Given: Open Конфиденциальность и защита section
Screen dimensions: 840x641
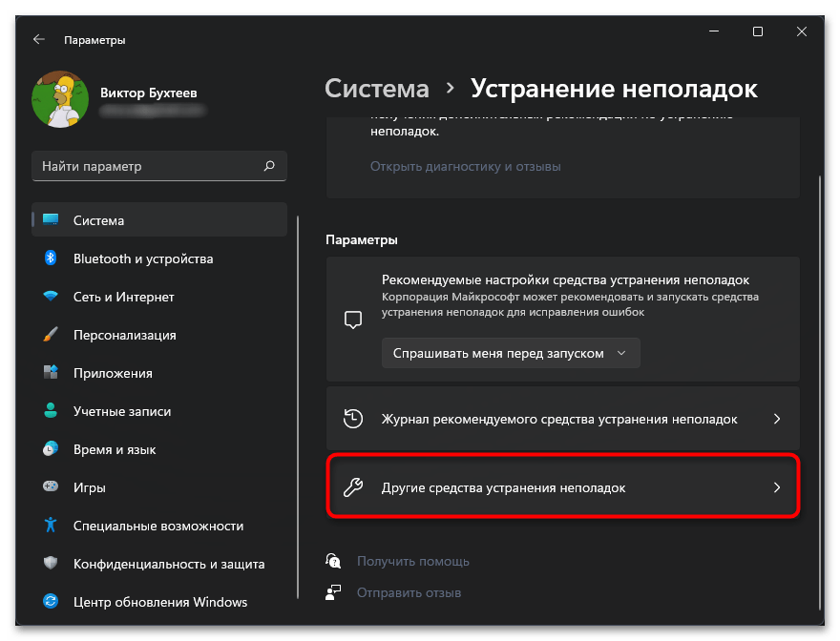Looking at the screenshot, I should 168,564.
